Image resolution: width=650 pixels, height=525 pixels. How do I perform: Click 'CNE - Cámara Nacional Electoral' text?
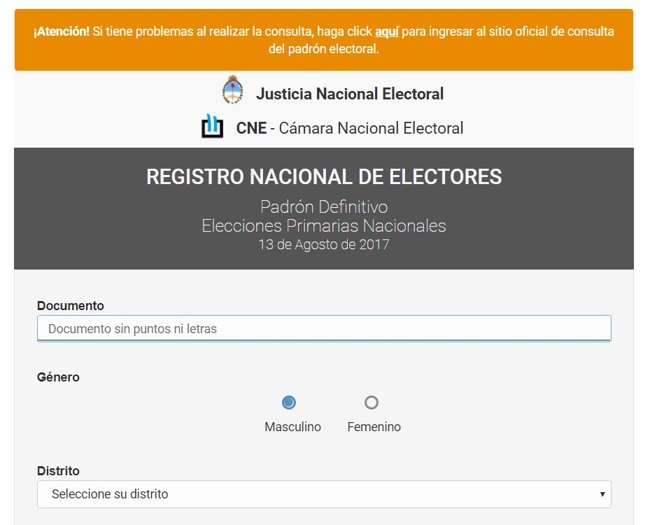pyautogui.click(x=349, y=128)
